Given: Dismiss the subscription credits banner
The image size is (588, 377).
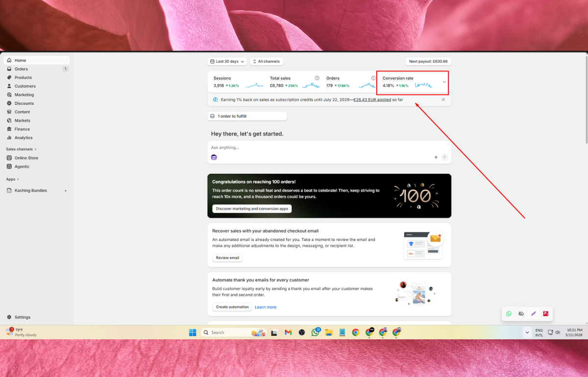Looking at the screenshot, I should (443, 100).
